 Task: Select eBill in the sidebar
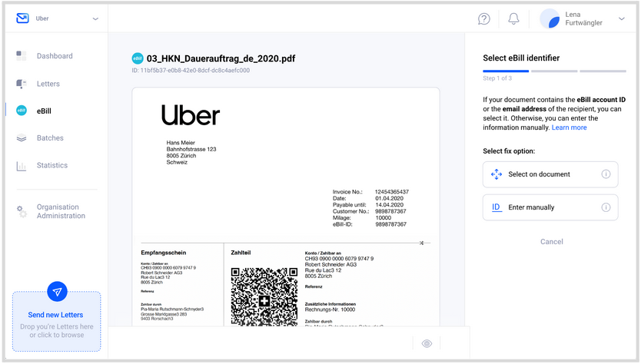point(44,111)
